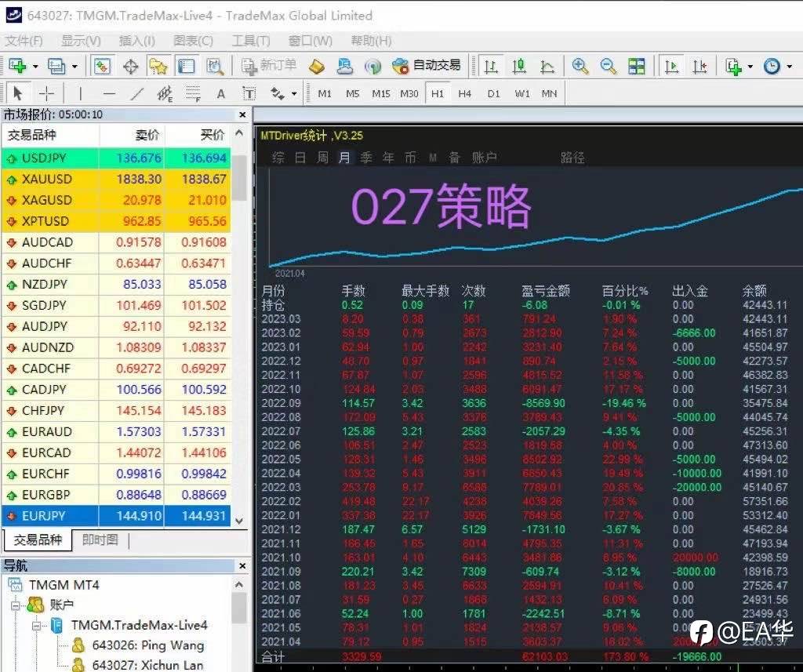Open dropdown arrow beside periodicity clock

tap(789, 67)
